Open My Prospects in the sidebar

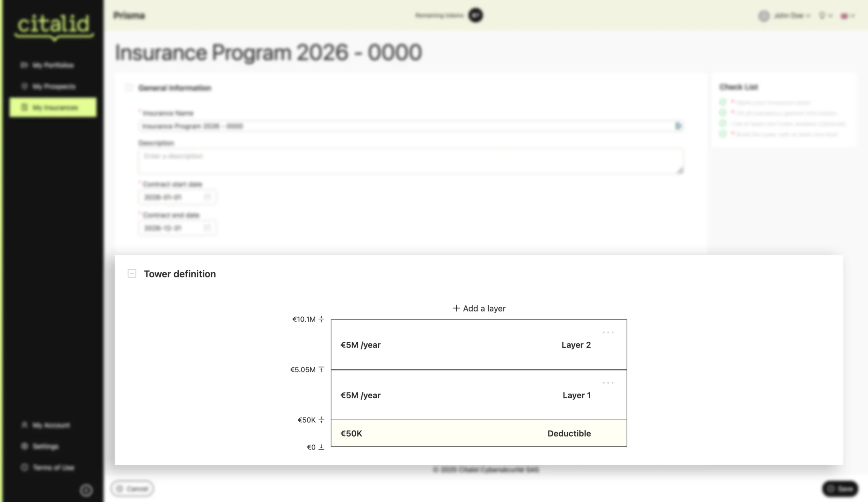pyautogui.click(x=53, y=86)
